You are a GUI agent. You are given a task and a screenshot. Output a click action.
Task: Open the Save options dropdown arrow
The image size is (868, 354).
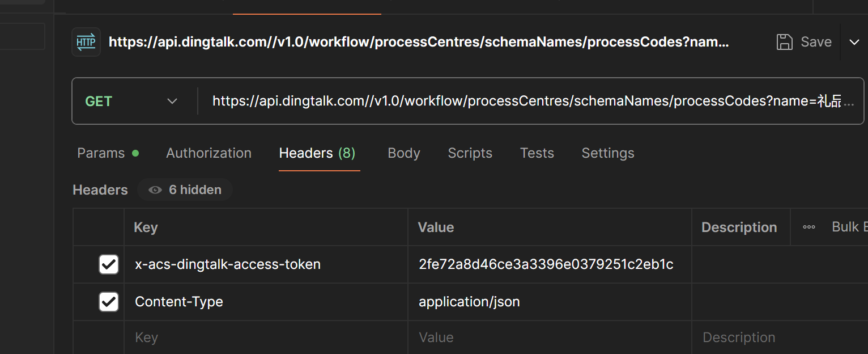[x=854, y=42]
